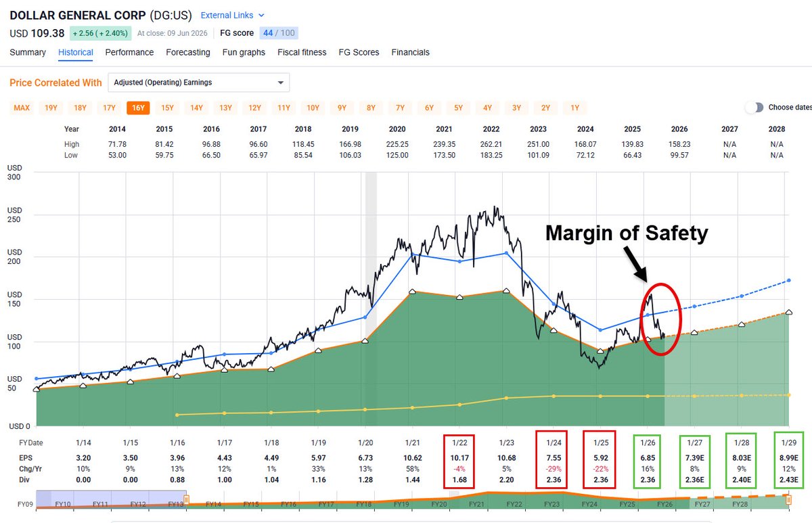
Task: Select the 16Y time range
Action: coord(138,108)
